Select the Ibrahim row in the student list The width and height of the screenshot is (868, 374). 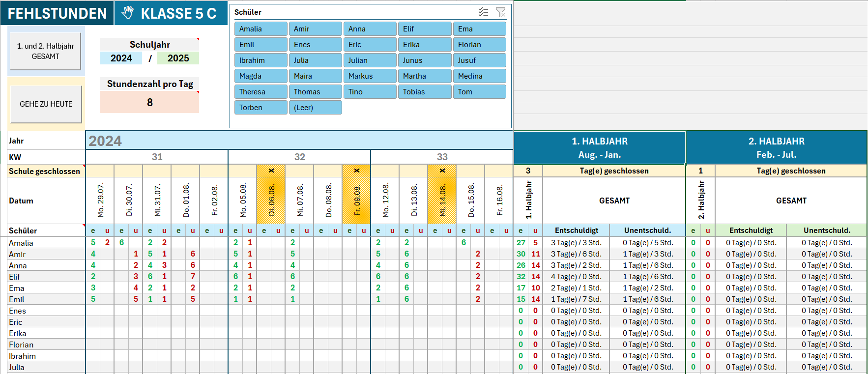point(23,356)
